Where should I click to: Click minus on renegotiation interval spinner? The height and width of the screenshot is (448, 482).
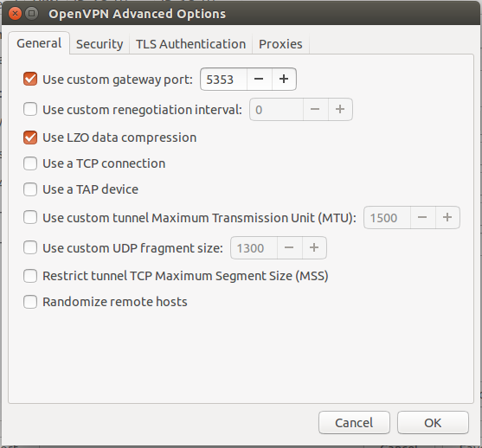click(315, 109)
